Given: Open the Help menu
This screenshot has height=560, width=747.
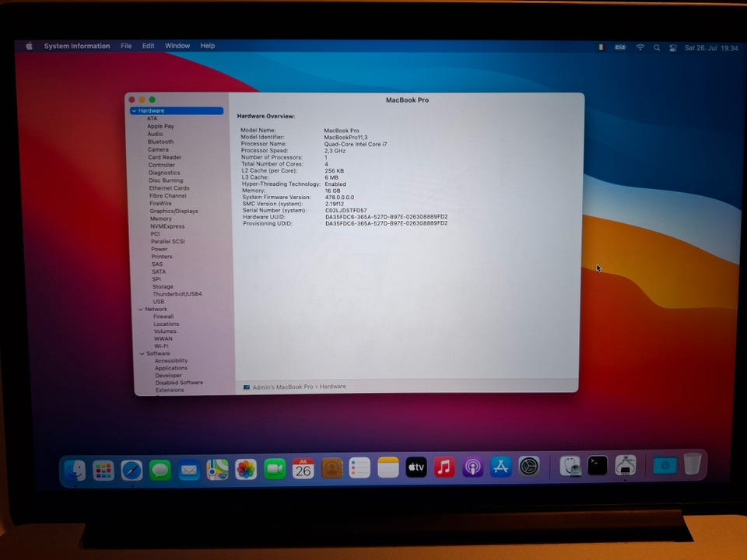Looking at the screenshot, I should tap(207, 46).
